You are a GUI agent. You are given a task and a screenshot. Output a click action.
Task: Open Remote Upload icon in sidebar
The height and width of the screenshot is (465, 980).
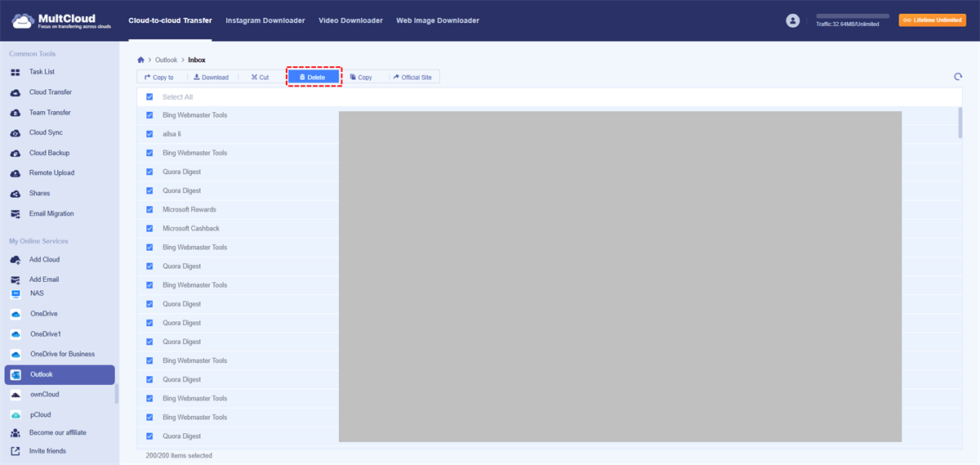16,173
